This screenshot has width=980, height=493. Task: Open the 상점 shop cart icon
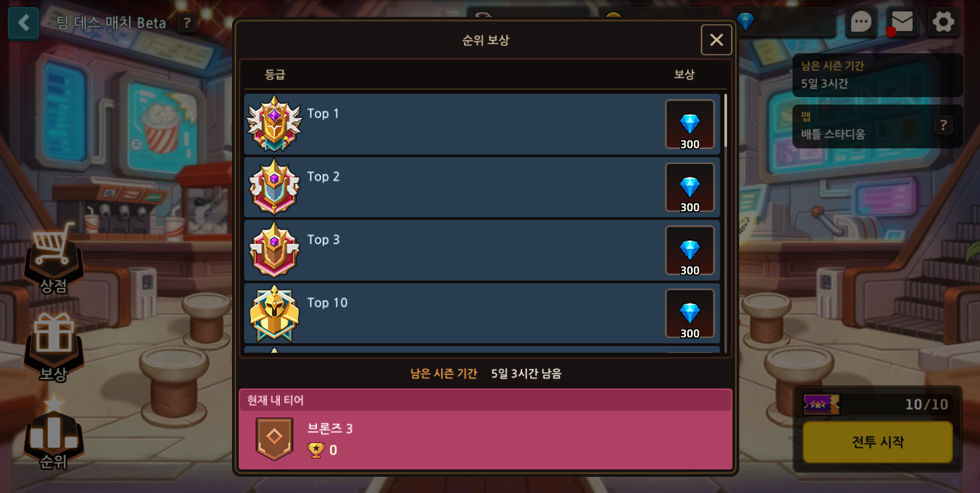(x=54, y=258)
